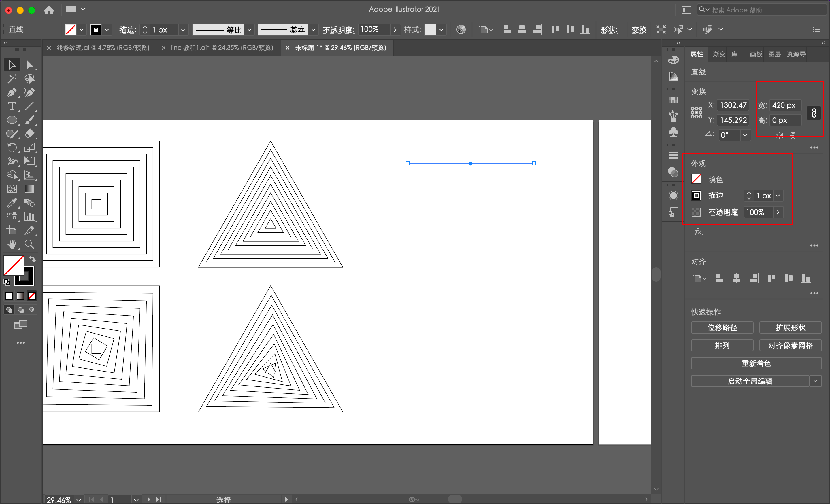Open the 渐变 panel tab
Screen dimensions: 830x504
(x=718, y=54)
